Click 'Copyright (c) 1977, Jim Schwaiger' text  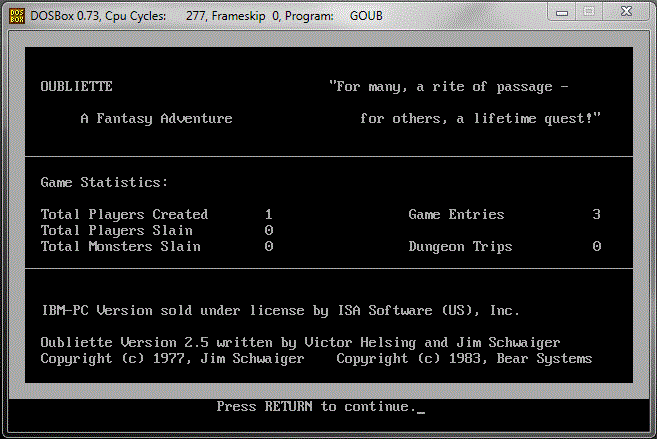pos(172,359)
